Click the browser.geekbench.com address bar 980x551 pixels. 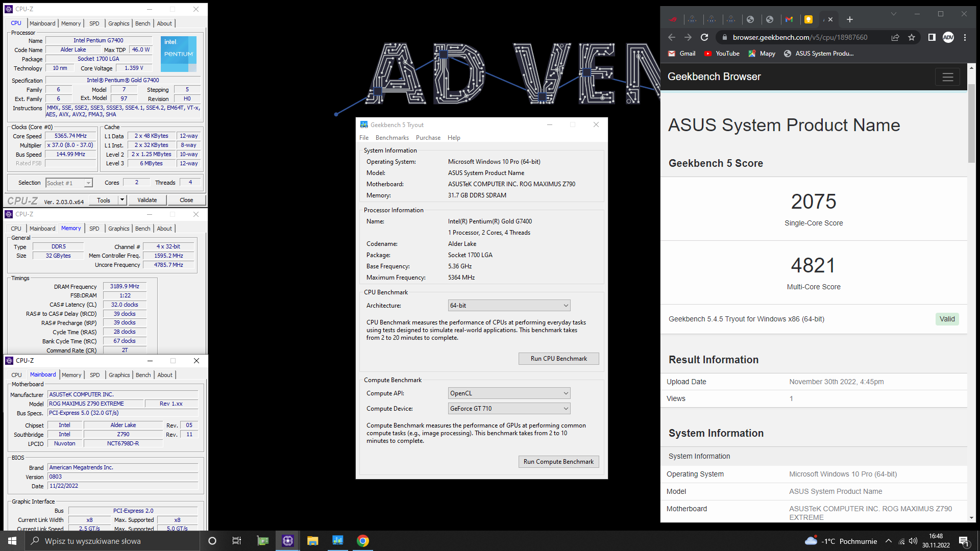click(x=800, y=37)
